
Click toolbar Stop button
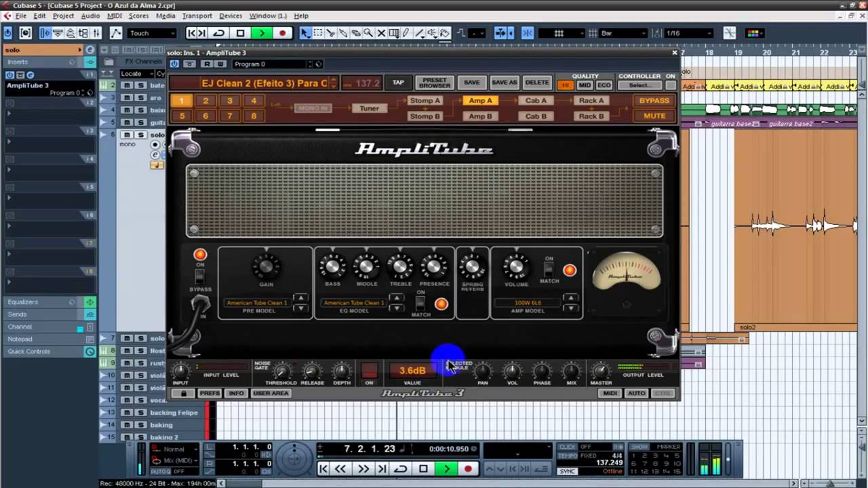point(240,33)
